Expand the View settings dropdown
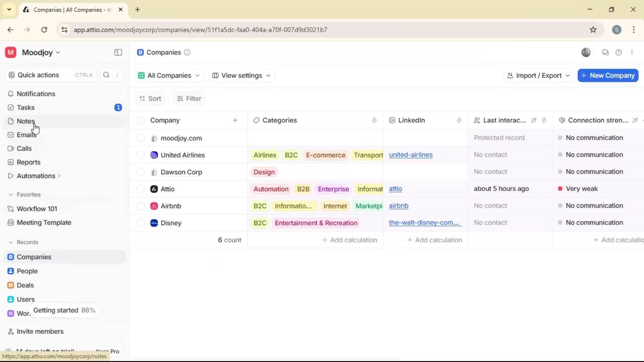Screen dimensions: 644x362 pyautogui.click(x=241, y=75)
